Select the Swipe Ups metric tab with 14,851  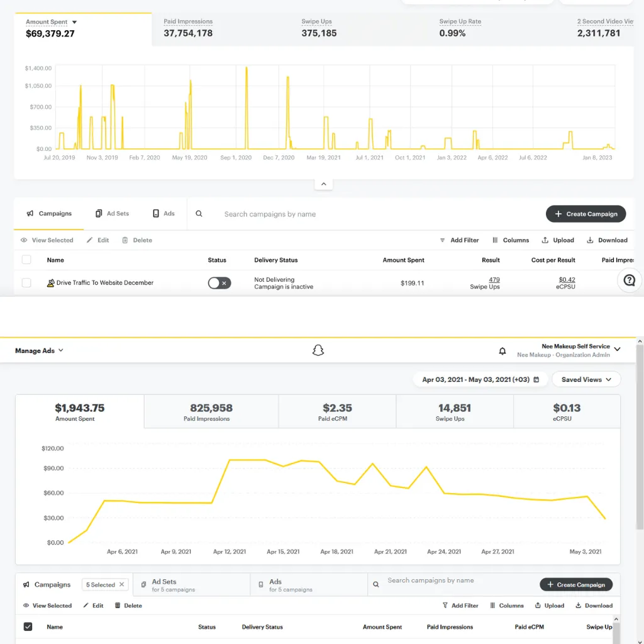pos(454,411)
